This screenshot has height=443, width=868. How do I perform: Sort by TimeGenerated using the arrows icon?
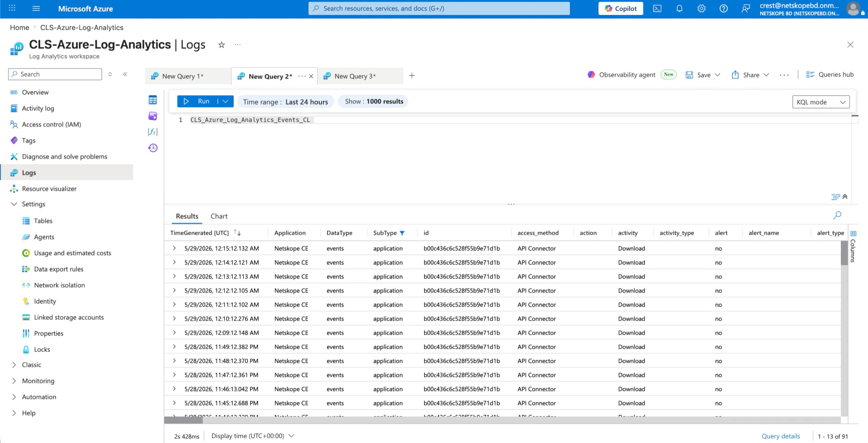[x=237, y=233]
